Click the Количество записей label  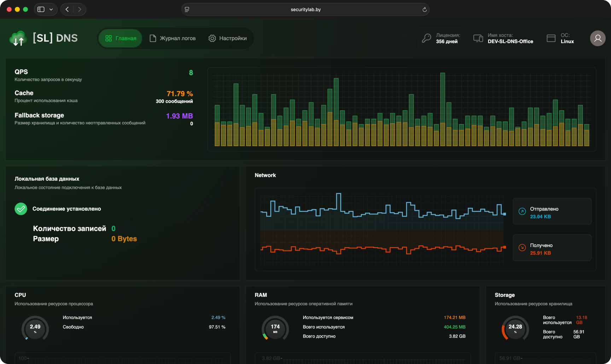pyautogui.click(x=70, y=229)
